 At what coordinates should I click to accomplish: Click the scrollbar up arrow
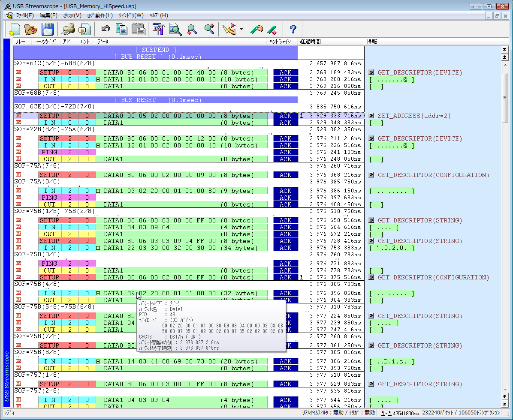point(505,65)
